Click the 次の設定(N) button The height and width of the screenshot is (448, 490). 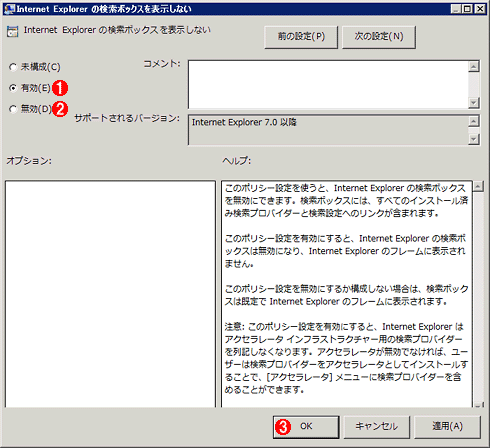(x=379, y=37)
